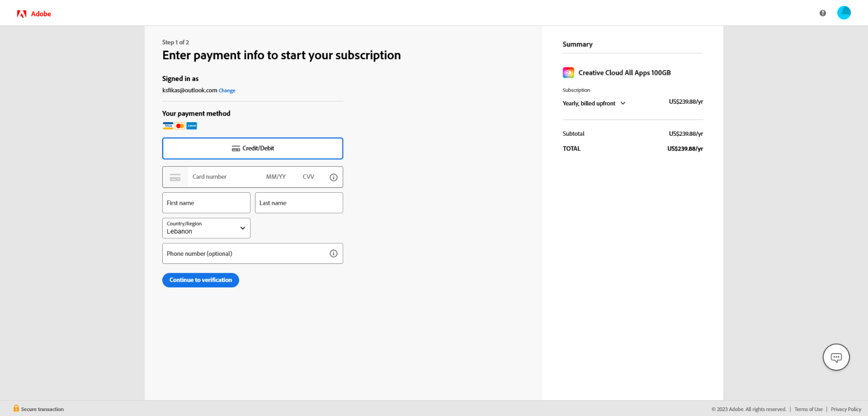868x416 pixels.
Task: Select the Credit/Debit payment method
Action: 253,148
